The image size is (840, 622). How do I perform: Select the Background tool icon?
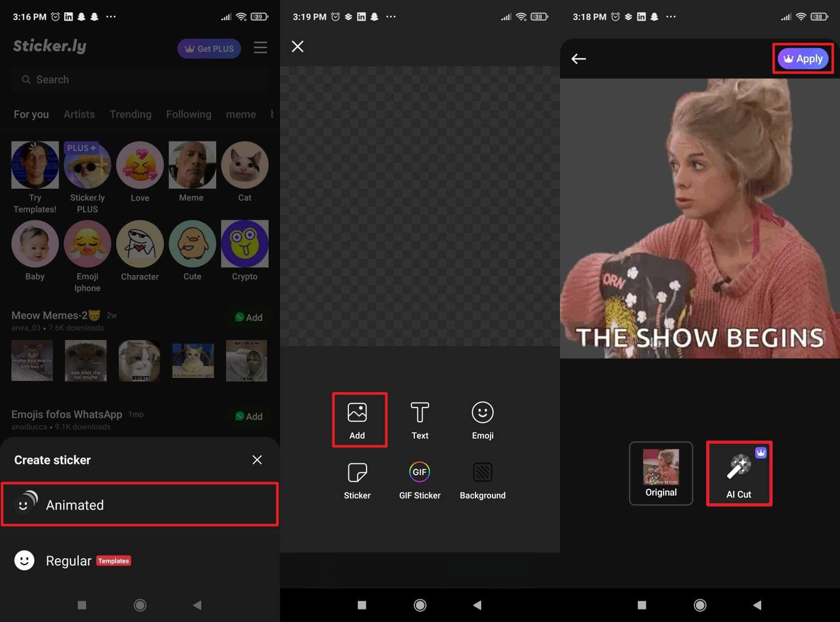482,473
